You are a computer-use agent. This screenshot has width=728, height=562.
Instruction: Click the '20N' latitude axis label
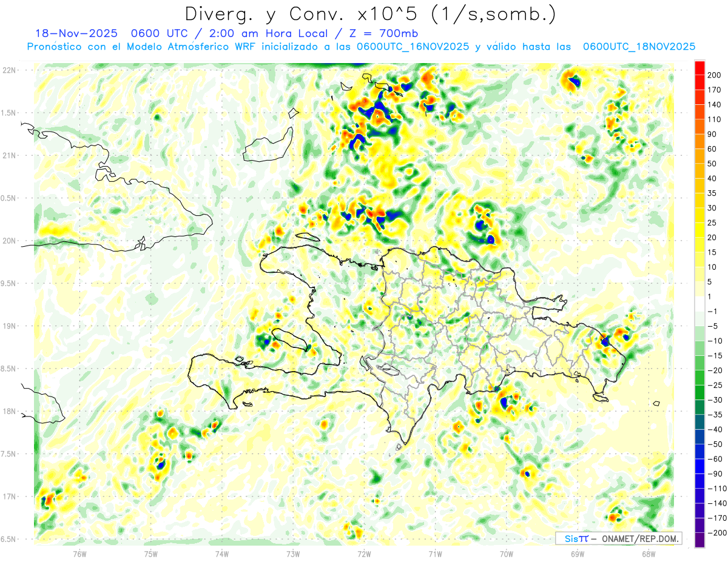9,241
